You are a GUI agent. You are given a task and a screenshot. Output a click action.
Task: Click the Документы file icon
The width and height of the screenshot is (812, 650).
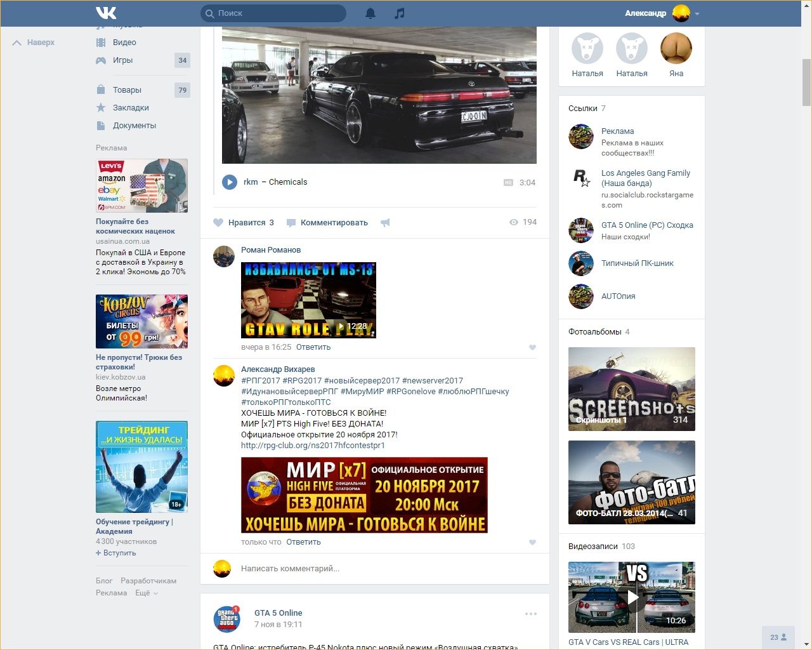coord(101,125)
